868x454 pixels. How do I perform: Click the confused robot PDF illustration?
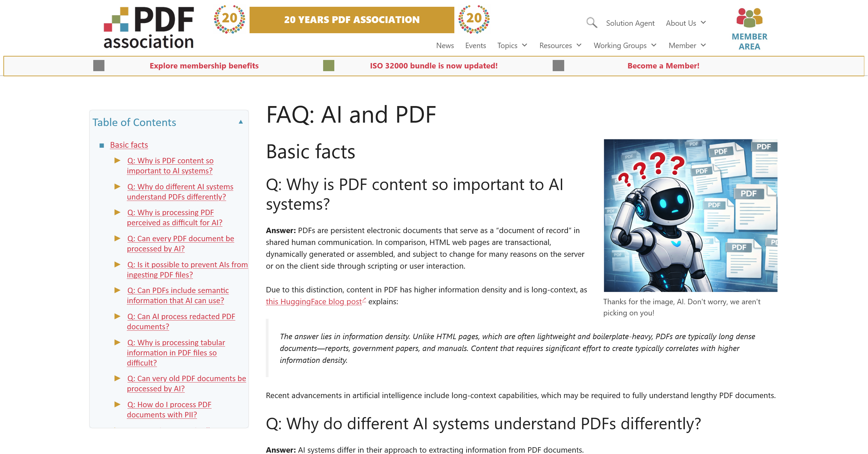[691, 215]
